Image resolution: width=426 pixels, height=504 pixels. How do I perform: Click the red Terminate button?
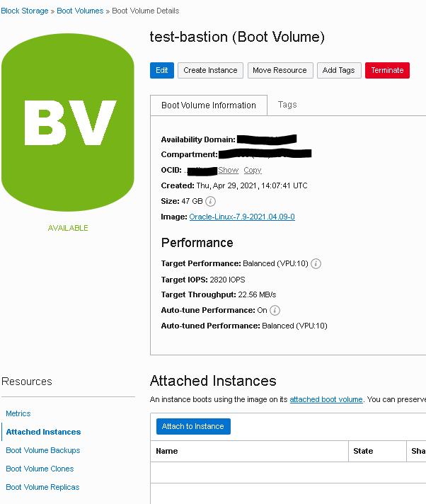pyautogui.click(x=387, y=70)
